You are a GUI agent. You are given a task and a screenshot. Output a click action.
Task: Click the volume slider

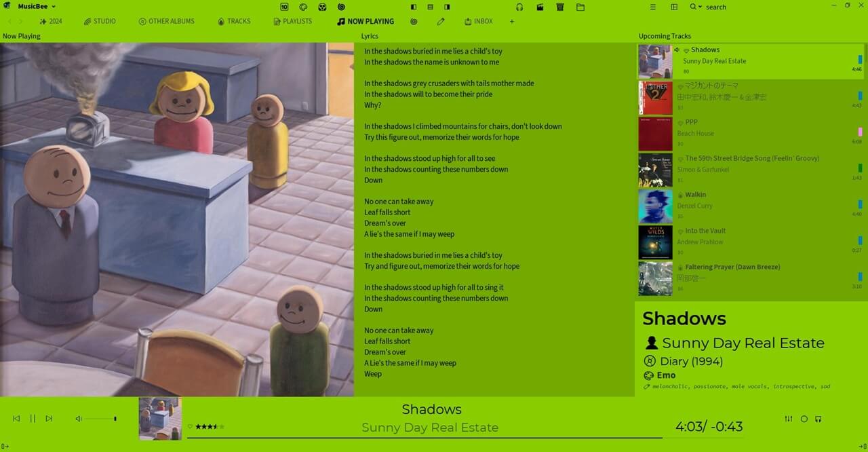coord(100,419)
